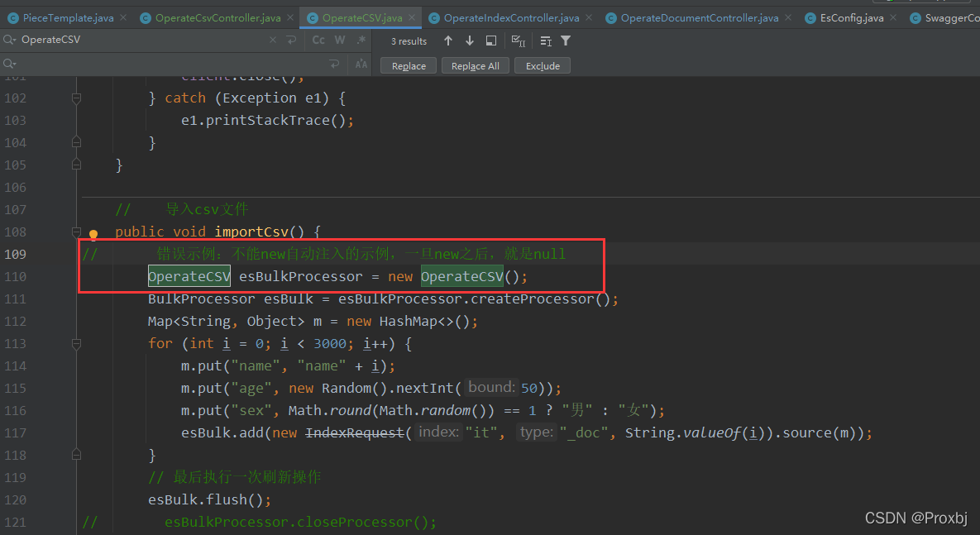Click esBulk.flush() on line 120
This screenshot has width=980, height=535.
[x=206, y=499]
